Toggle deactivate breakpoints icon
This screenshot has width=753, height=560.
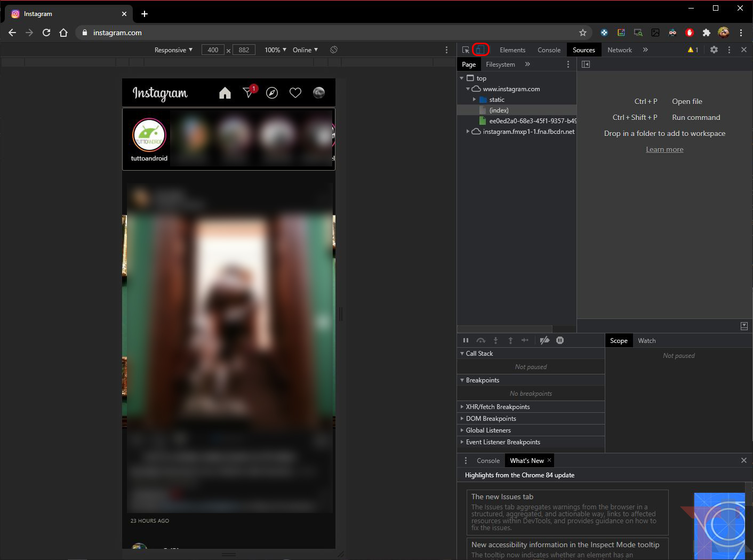pyautogui.click(x=544, y=340)
